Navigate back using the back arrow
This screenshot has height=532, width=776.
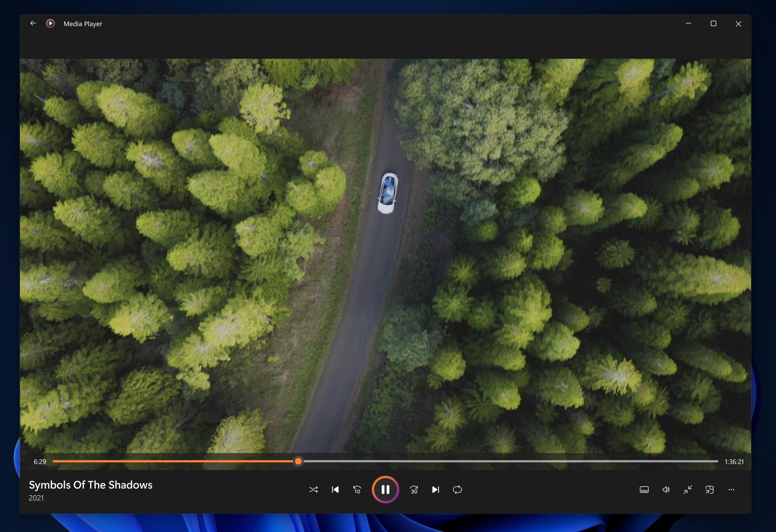[x=33, y=23]
